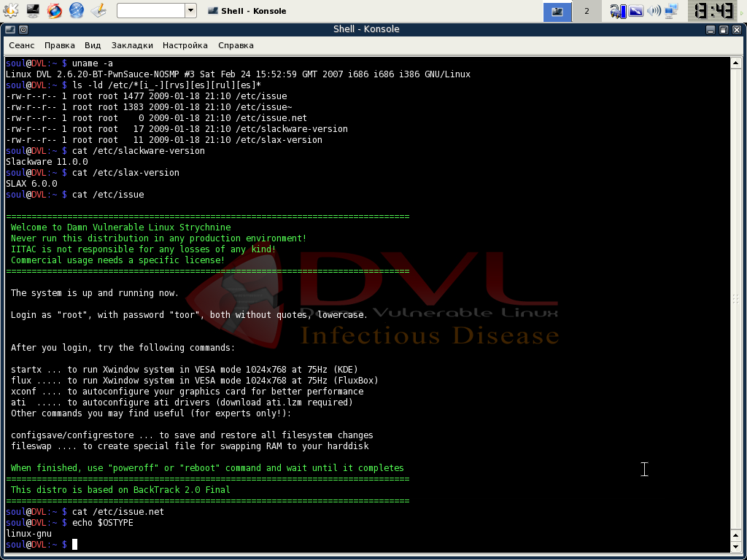Screen dimensions: 747x560
Task: Click the "linux-gnu" output line
Action: tap(28, 534)
